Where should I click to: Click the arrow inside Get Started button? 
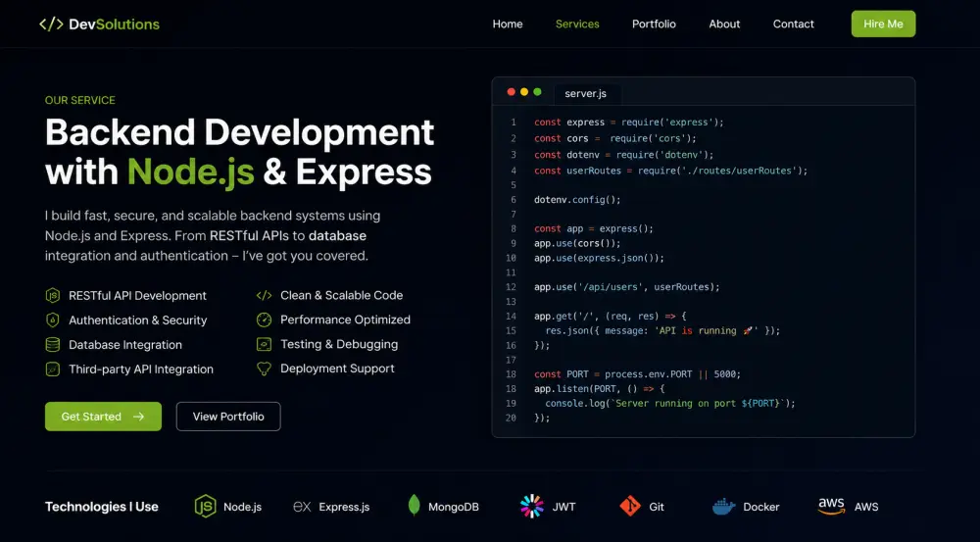click(139, 417)
